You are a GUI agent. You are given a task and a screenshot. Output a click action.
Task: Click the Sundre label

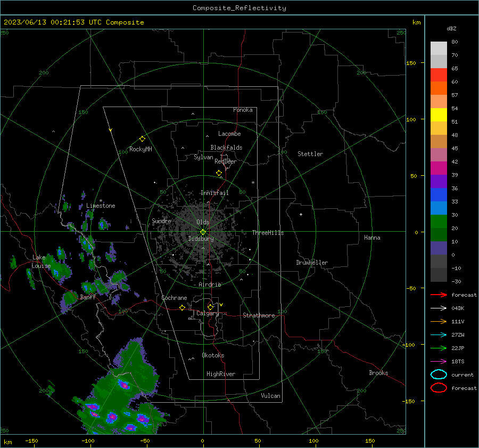point(161,221)
